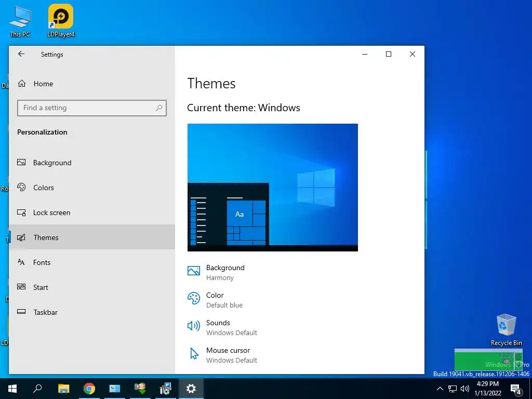Open the Windows Start menu
Image resolution: width=532 pixels, height=399 pixels.
[12, 389]
